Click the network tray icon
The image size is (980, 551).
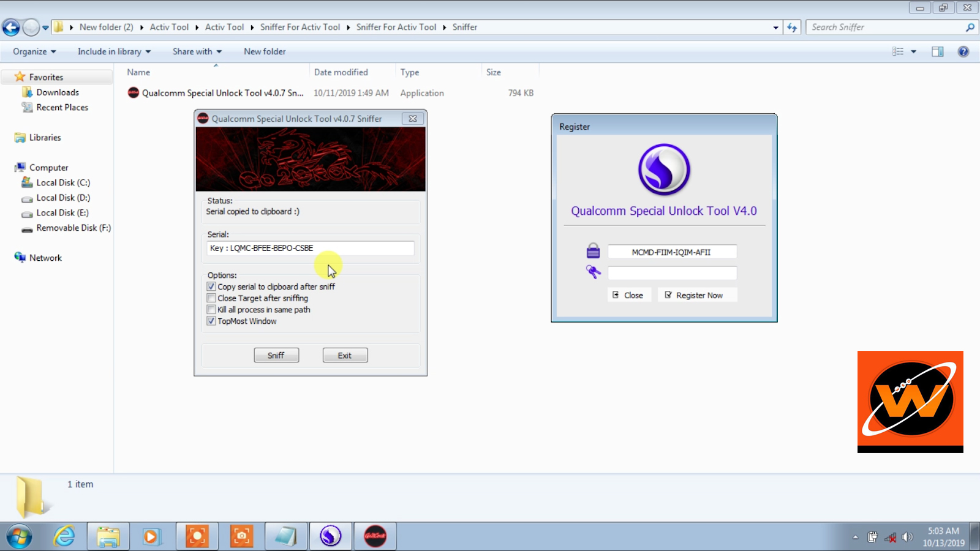click(890, 538)
